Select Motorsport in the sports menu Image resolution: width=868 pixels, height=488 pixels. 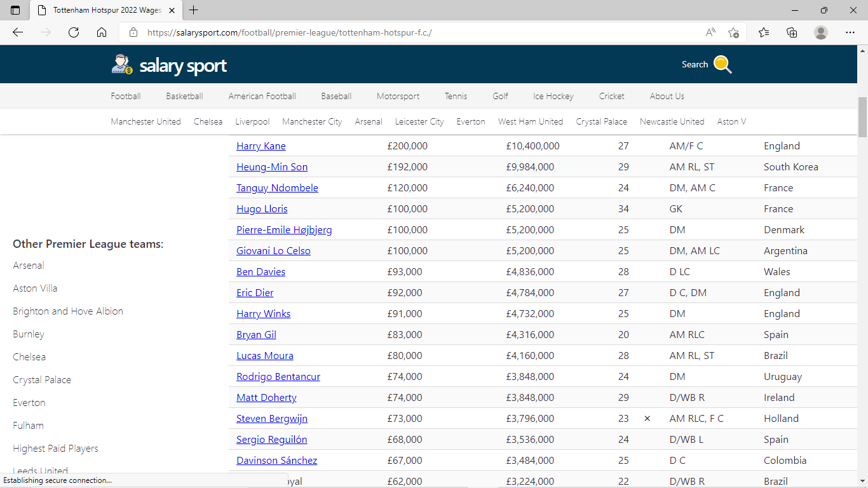pos(398,96)
